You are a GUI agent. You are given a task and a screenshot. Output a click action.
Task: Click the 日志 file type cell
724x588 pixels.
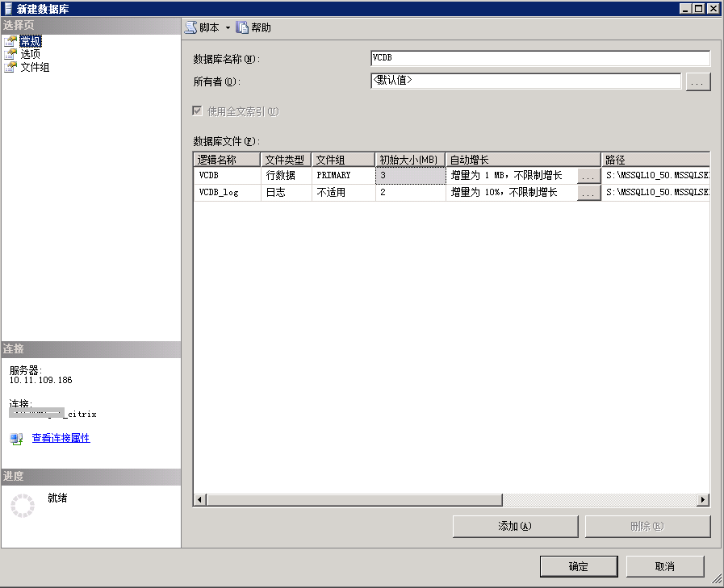[287, 193]
